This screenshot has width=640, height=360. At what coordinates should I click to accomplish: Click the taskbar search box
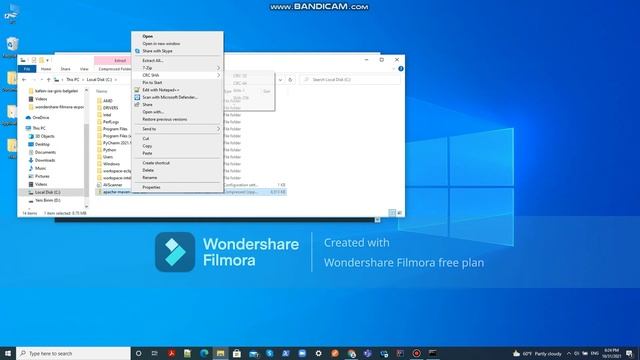click(73, 353)
